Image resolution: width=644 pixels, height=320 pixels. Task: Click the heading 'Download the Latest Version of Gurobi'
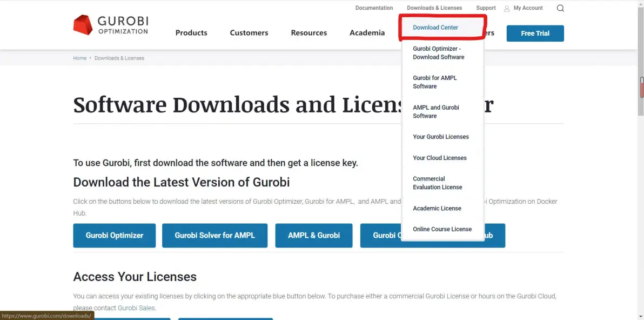(x=182, y=182)
